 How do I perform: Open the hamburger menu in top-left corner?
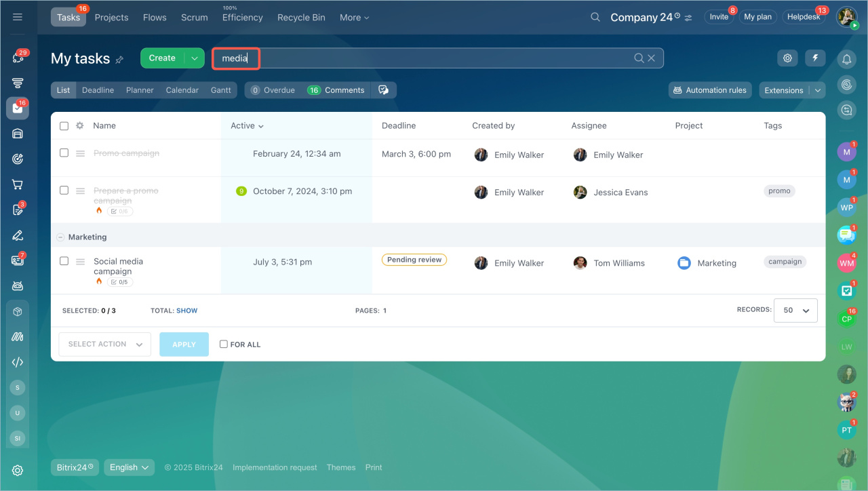(x=18, y=17)
